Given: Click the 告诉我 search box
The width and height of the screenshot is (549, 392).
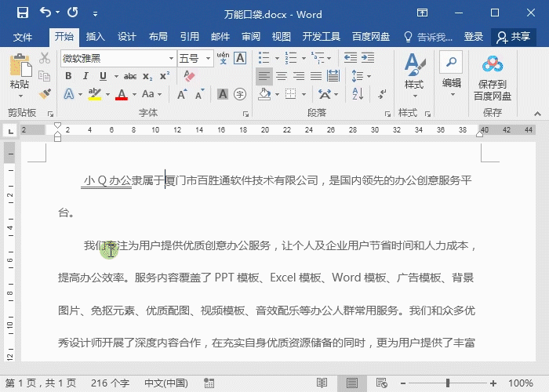Looking at the screenshot, I should tap(428, 37).
